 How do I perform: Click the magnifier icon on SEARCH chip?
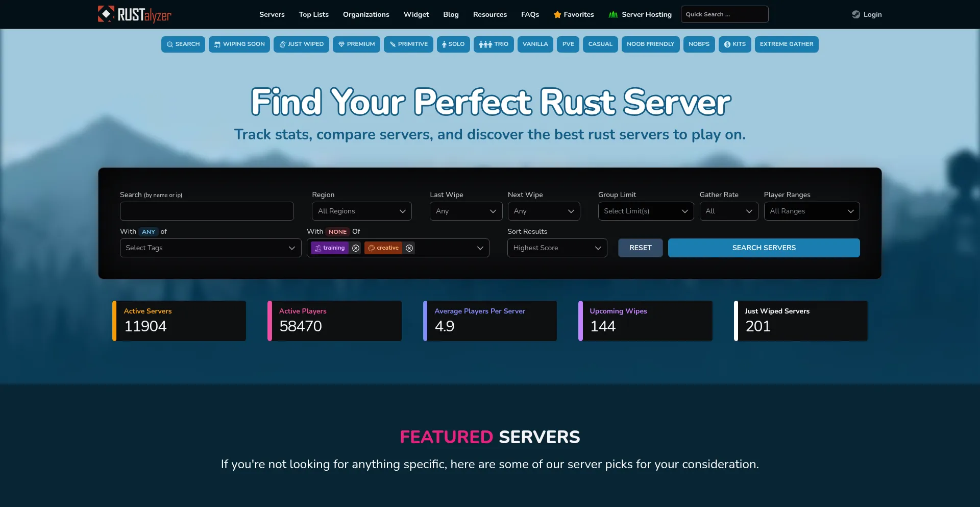coord(170,44)
